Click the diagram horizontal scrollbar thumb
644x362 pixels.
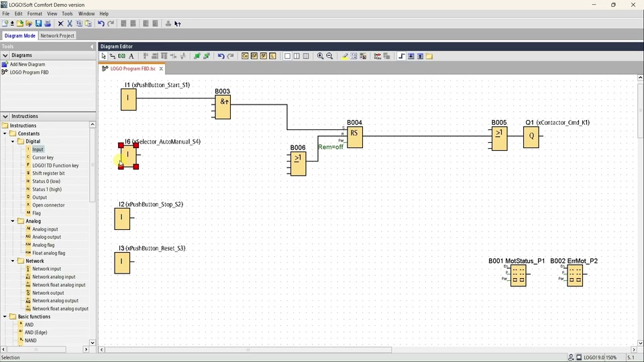pos(248,350)
